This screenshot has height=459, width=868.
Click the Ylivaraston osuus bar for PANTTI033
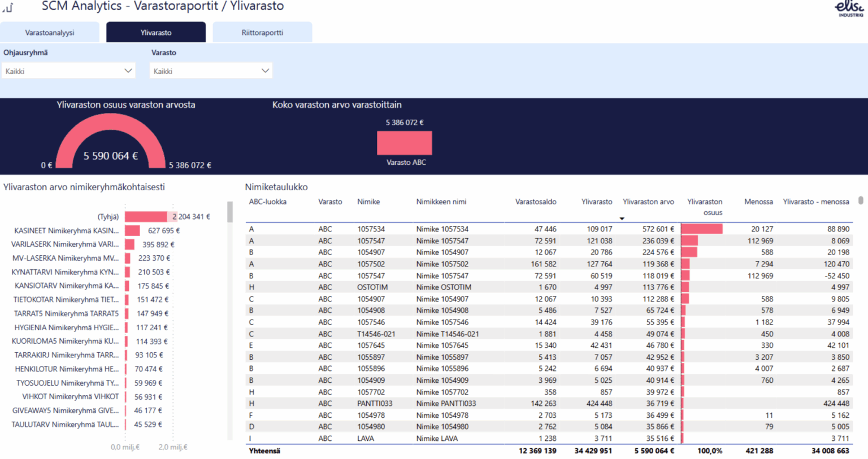tap(682, 404)
